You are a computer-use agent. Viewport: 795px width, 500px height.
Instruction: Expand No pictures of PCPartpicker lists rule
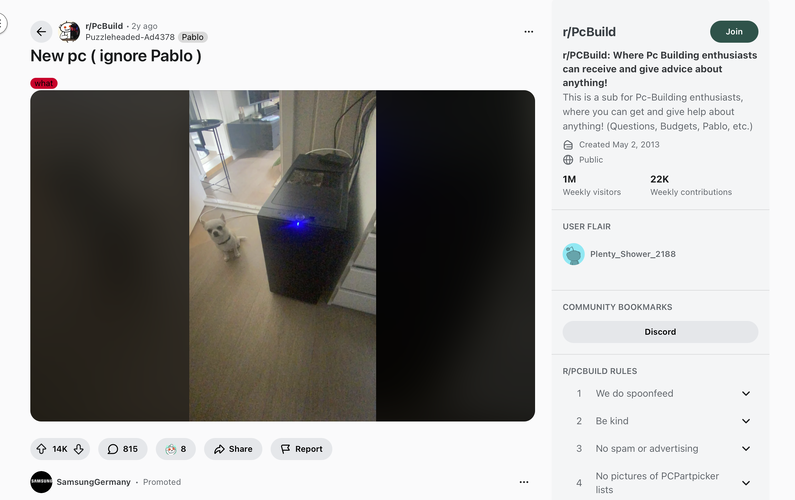coord(746,483)
